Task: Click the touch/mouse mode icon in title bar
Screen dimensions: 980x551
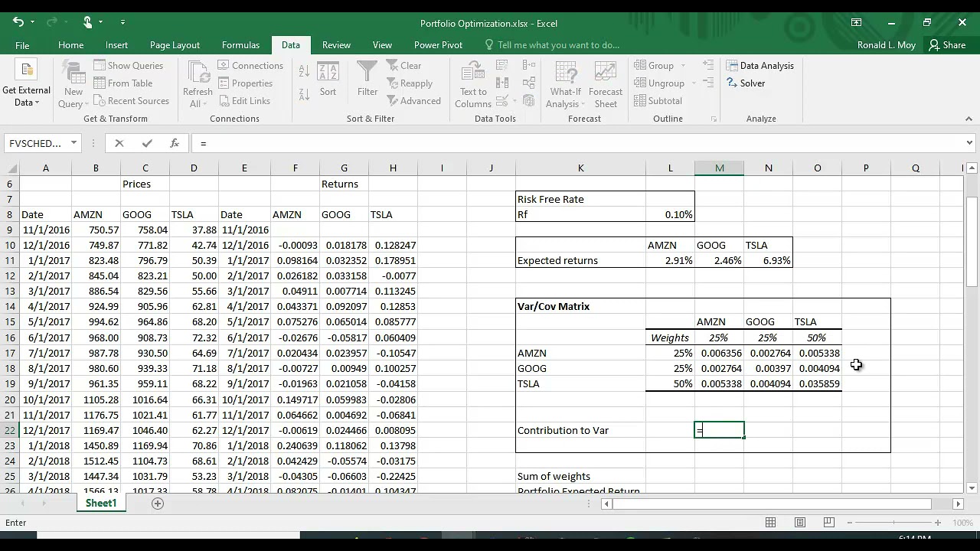Action: pos(87,22)
